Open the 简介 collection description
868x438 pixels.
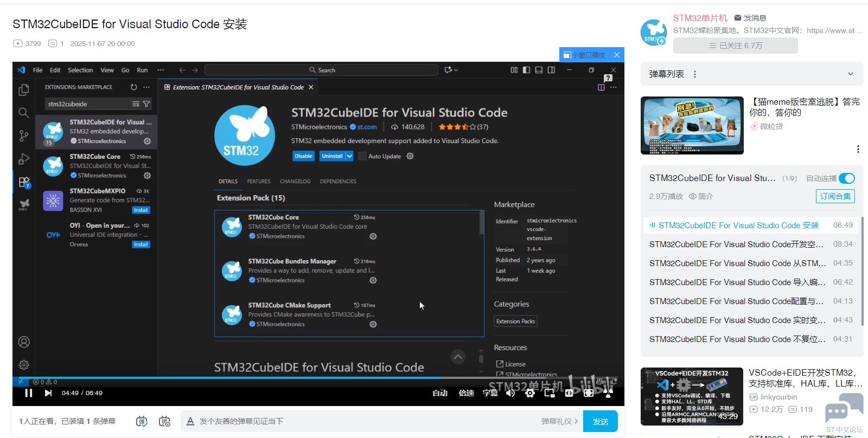(701, 196)
